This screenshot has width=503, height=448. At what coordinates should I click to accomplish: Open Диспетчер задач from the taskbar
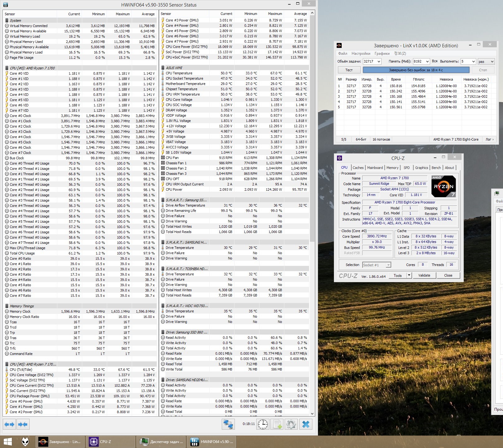pos(161,441)
